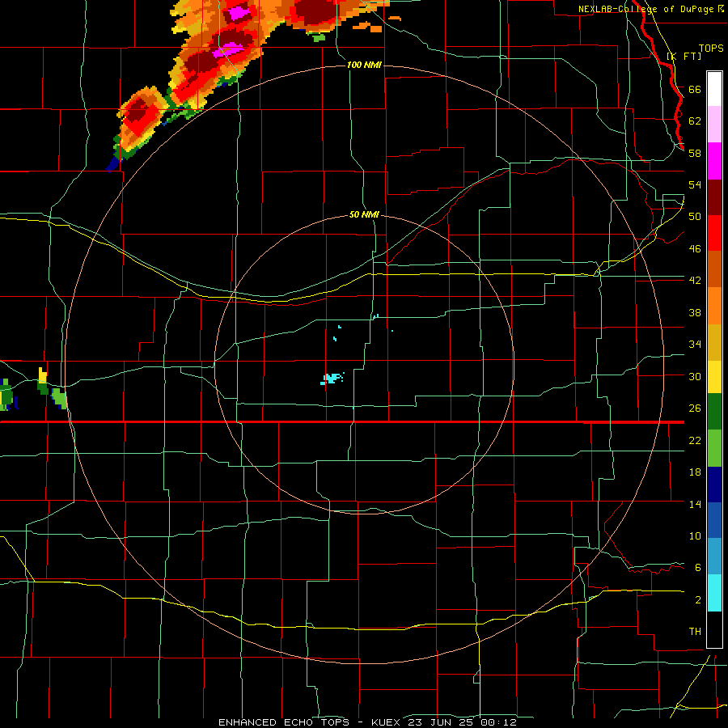
Task: Click the 'TH' legend label
Action: pyautogui.click(x=695, y=631)
